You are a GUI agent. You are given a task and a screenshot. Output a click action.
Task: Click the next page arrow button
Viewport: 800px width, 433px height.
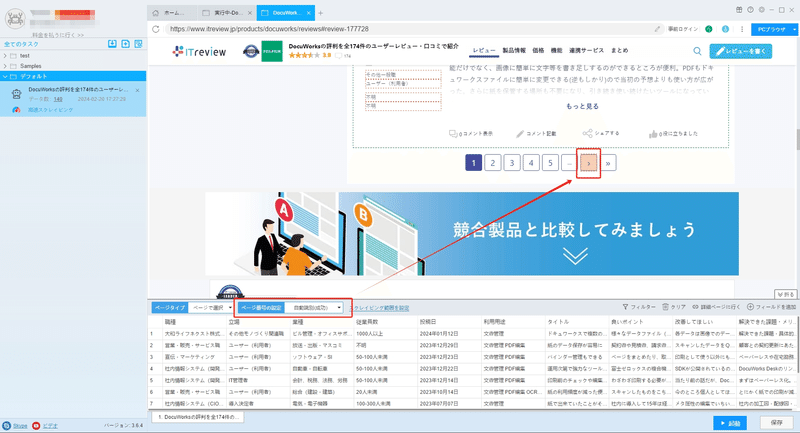588,163
